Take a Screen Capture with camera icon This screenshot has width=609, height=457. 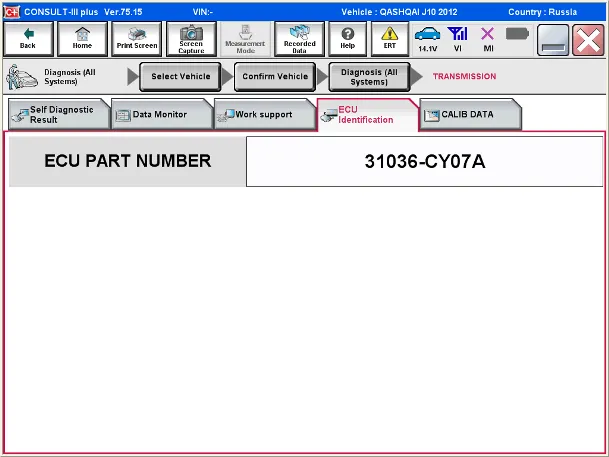(x=191, y=39)
